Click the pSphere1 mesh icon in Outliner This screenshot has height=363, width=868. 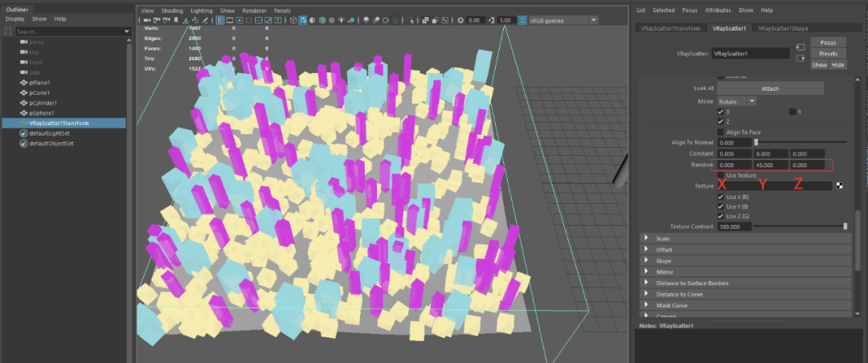tap(23, 113)
